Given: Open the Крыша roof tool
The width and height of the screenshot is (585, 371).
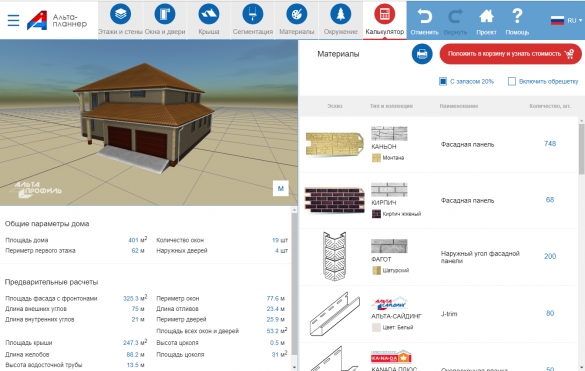Looking at the screenshot, I should [x=209, y=19].
